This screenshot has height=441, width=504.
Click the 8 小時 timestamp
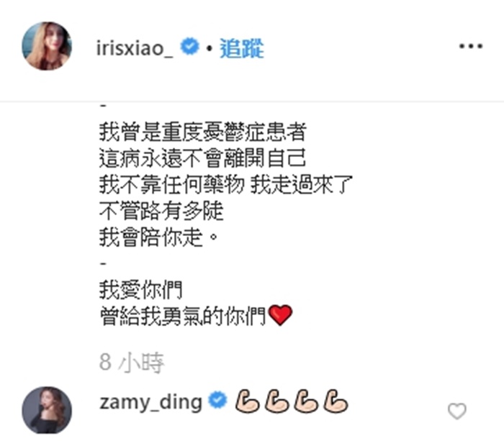point(132,363)
